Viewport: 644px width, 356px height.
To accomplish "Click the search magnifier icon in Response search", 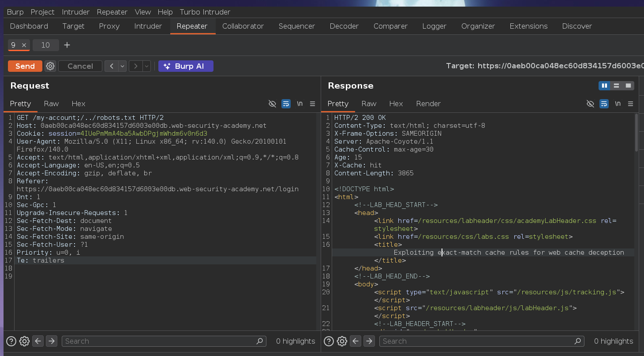I will click(x=578, y=341).
